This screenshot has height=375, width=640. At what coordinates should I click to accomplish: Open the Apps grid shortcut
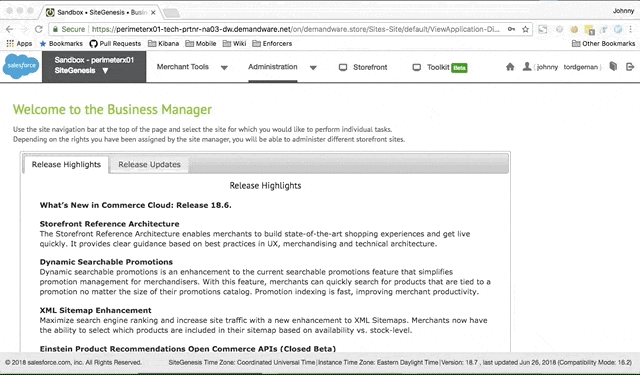[19, 43]
